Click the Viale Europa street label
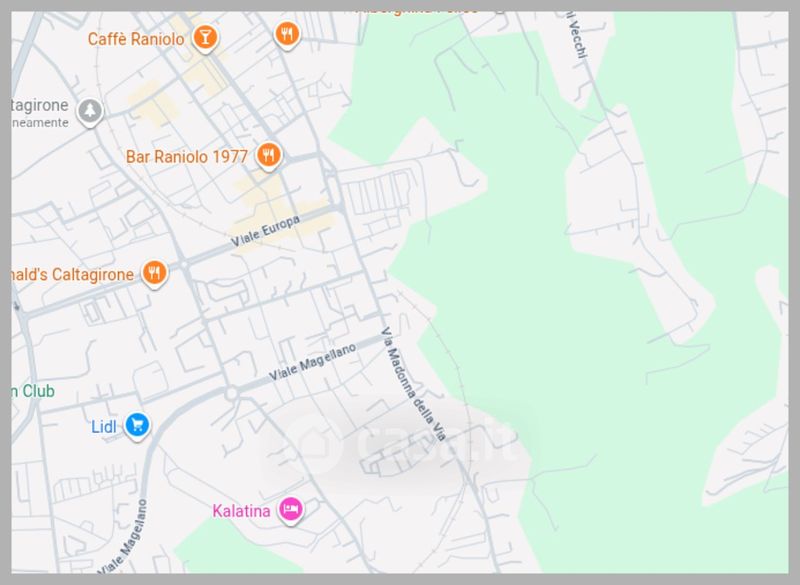 coord(265,230)
